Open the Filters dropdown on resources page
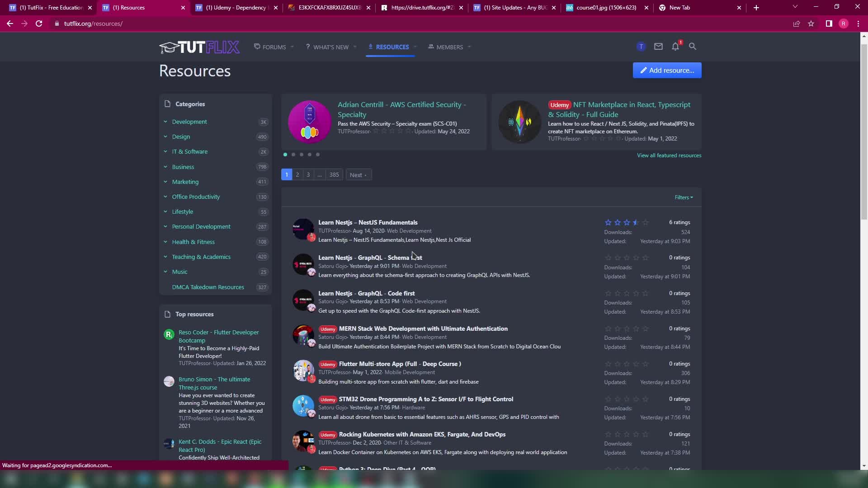Viewport: 868px width, 488px height. 683,197
